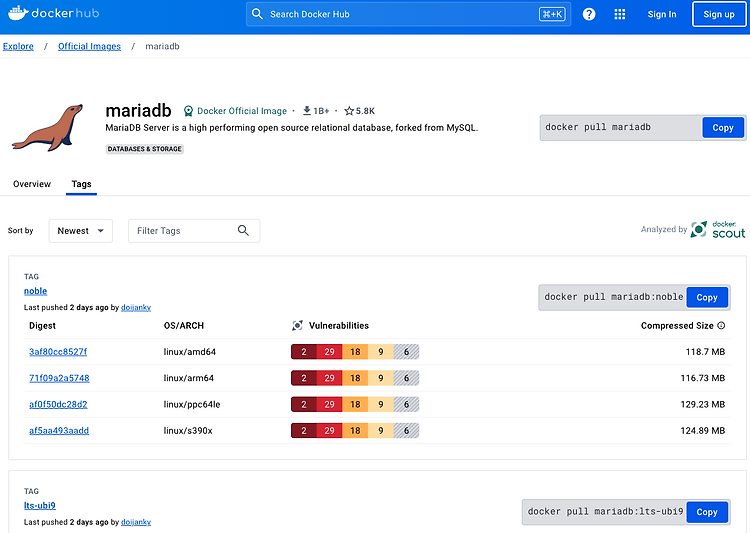Click the Digest column header
The height and width of the screenshot is (533, 750).
click(42, 326)
